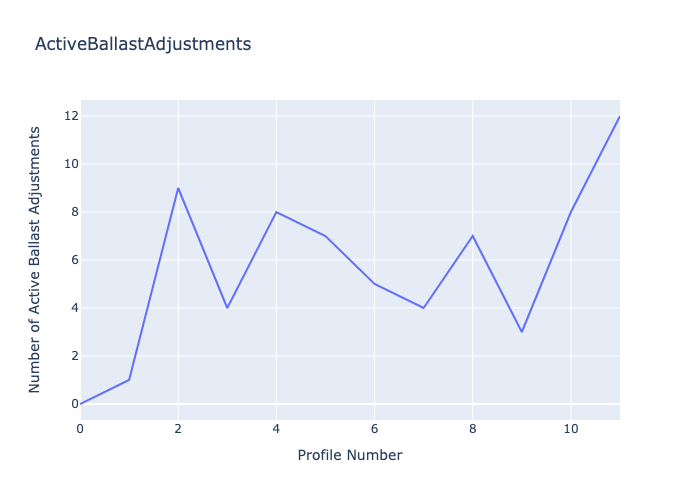Click the data point at profile 4
Image resolution: width=700 pixels, height=500 pixels.
click(276, 212)
